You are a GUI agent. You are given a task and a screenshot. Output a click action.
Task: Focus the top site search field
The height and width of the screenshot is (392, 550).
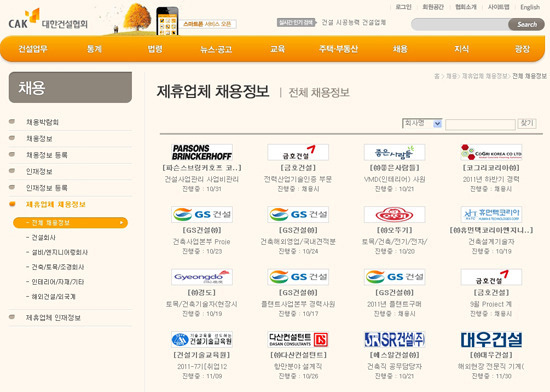(x=460, y=24)
